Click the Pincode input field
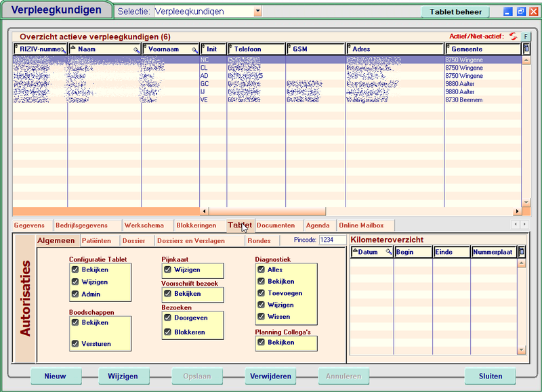 pos(332,240)
